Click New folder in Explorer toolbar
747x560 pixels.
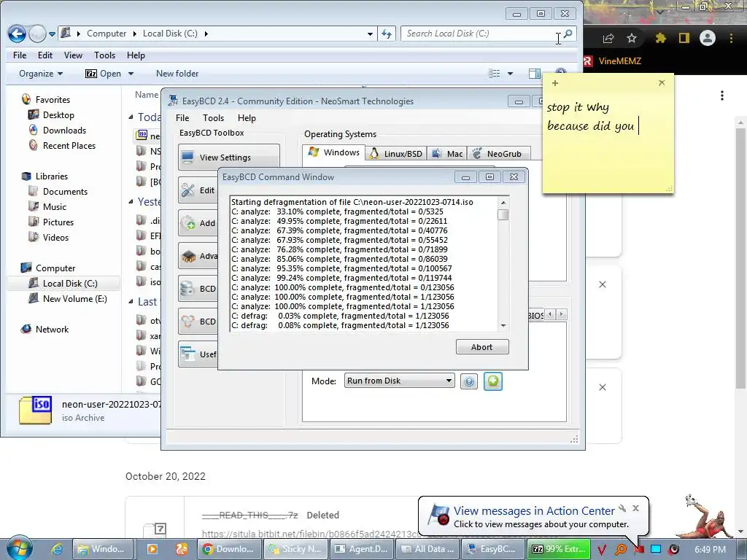[x=177, y=74]
